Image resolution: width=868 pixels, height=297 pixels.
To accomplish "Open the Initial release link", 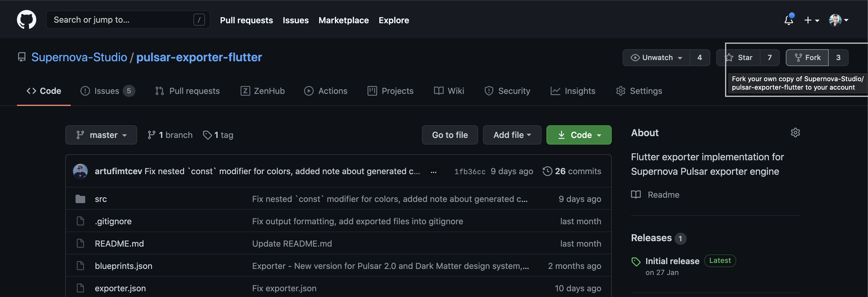I will pos(672,261).
